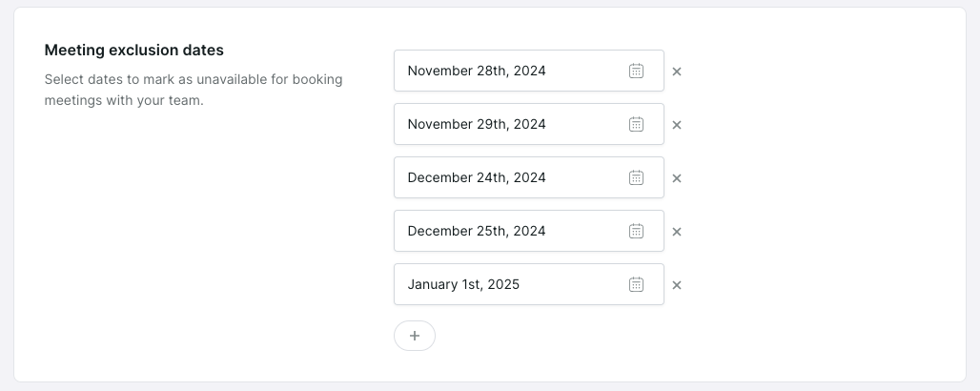The width and height of the screenshot is (980, 391).
Task: Add a new exclusion date with plus button
Action: pyautogui.click(x=415, y=336)
